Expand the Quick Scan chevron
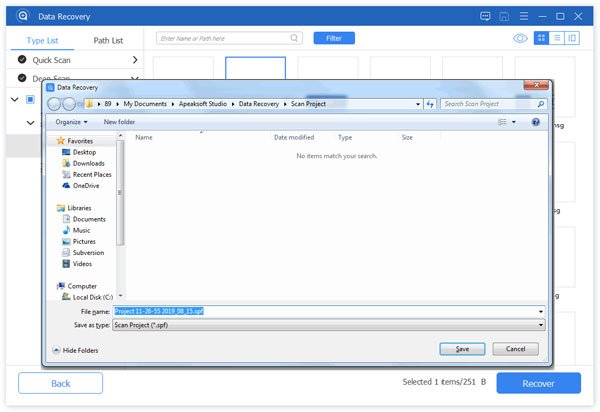 tap(135, 60)
